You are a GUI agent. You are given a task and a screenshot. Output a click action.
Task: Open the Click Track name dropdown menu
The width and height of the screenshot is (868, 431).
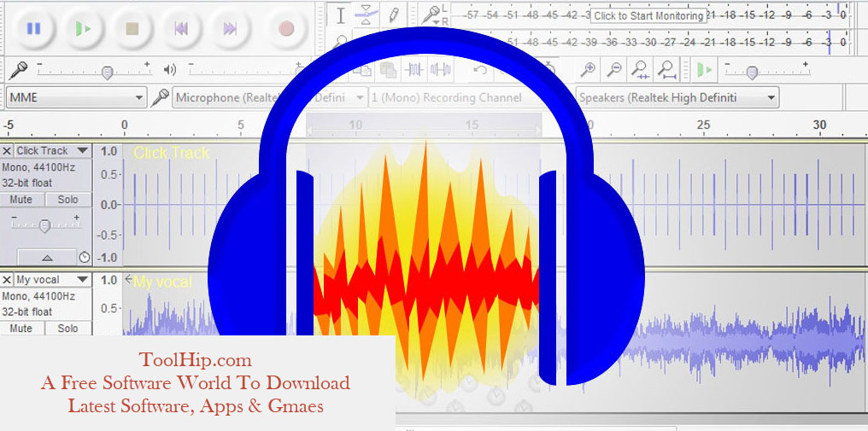click(x=52, y=150)
